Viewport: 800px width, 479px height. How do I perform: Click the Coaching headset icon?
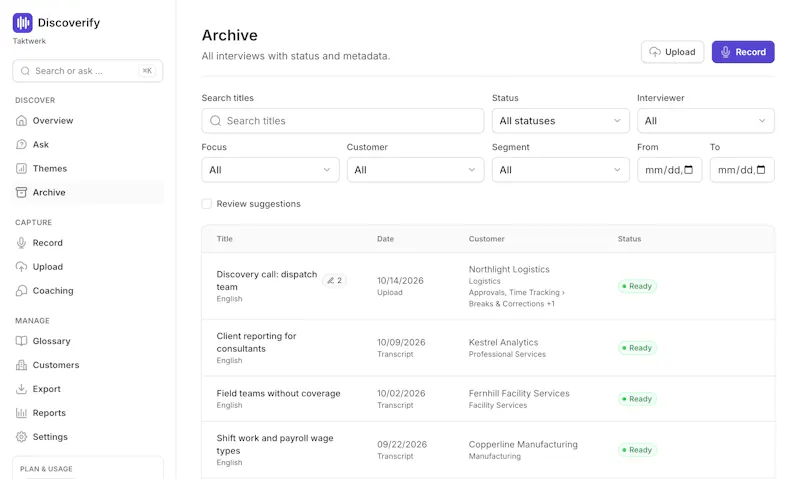(x=21, y=291)
